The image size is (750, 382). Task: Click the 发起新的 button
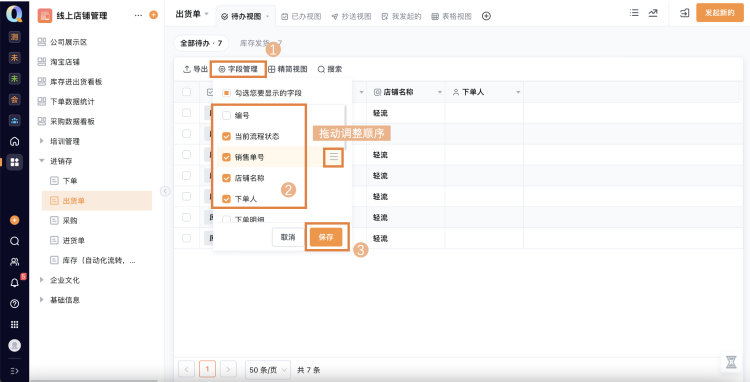pyautogui.click(x=720, y=13)
